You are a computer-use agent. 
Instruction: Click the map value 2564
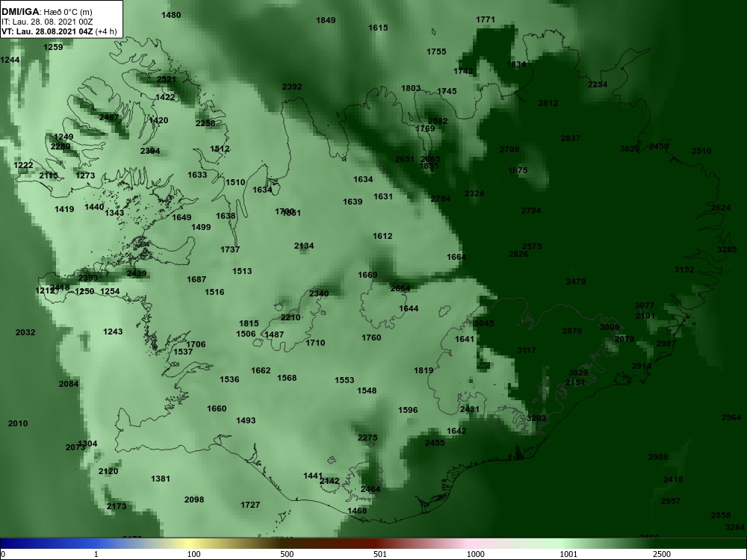(x=731, y=417)
